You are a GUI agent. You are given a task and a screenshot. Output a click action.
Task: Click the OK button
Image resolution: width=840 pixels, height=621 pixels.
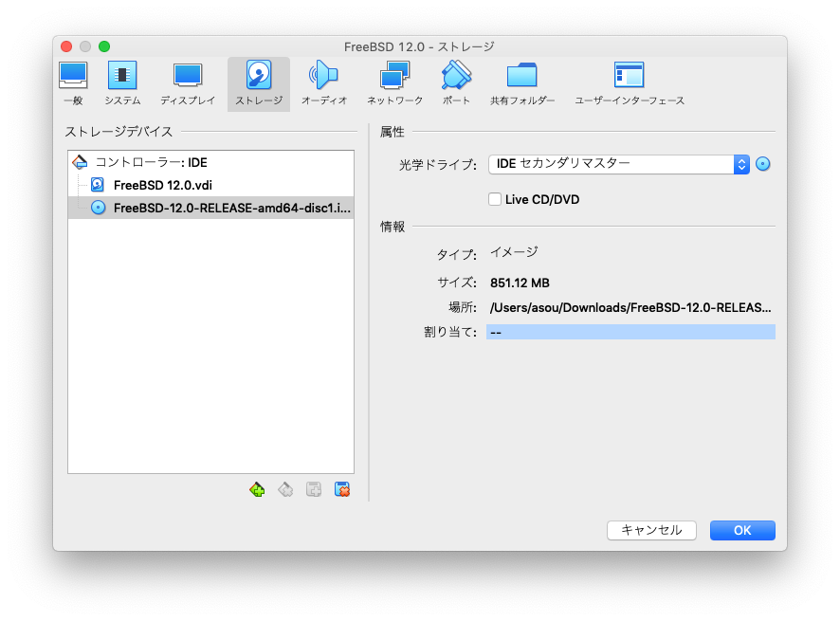742,530
